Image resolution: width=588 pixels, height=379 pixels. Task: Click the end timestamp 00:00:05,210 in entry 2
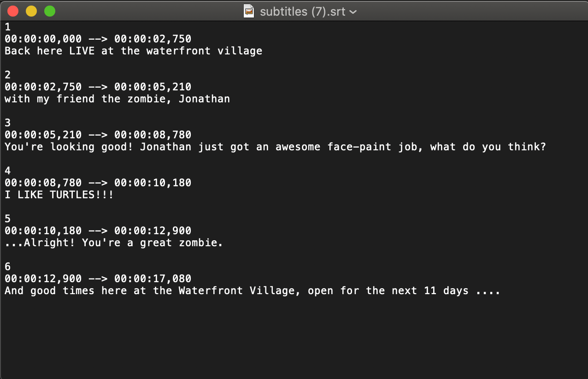tap(153, 87)
